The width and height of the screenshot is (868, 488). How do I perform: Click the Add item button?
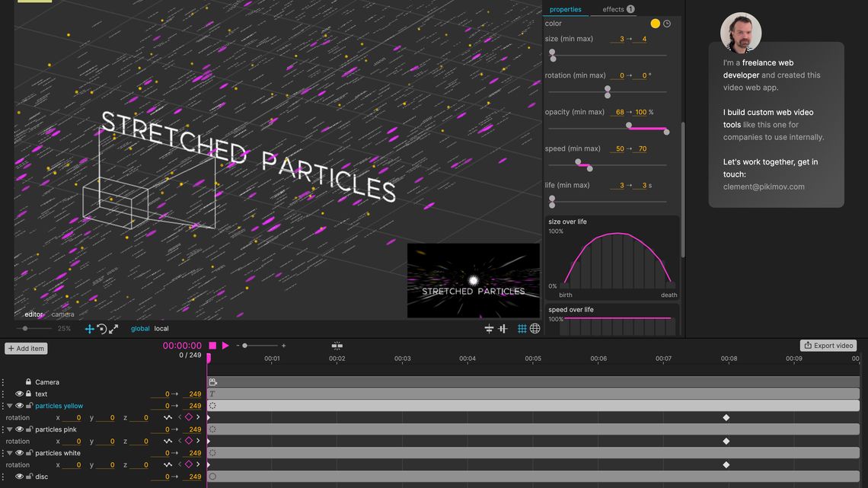tap(26, 349)
